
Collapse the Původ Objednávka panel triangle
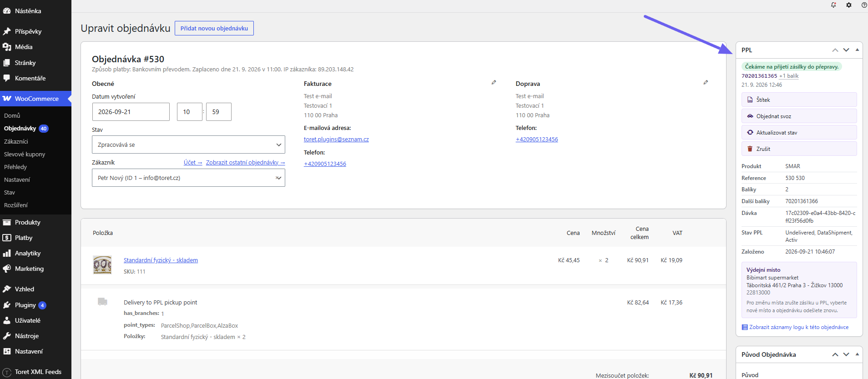(857, 354)
